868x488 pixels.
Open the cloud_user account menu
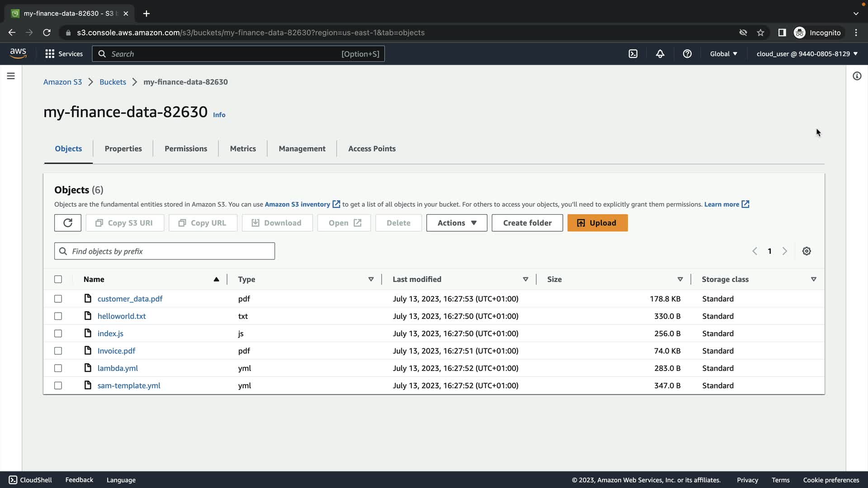tap(807, 54)
